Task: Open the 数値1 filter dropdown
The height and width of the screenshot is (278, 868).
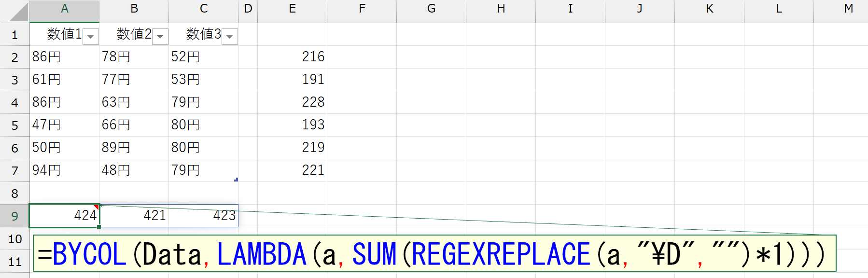Action: (x=91, y=37)
